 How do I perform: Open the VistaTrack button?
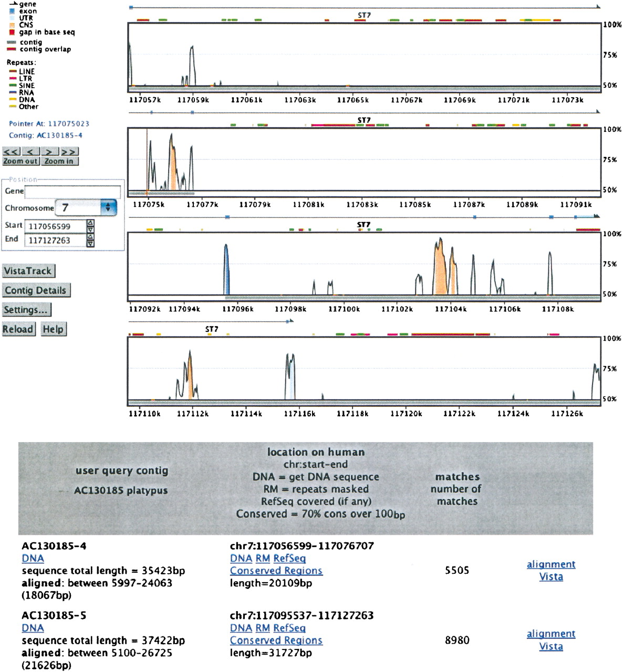pos(28,271)
